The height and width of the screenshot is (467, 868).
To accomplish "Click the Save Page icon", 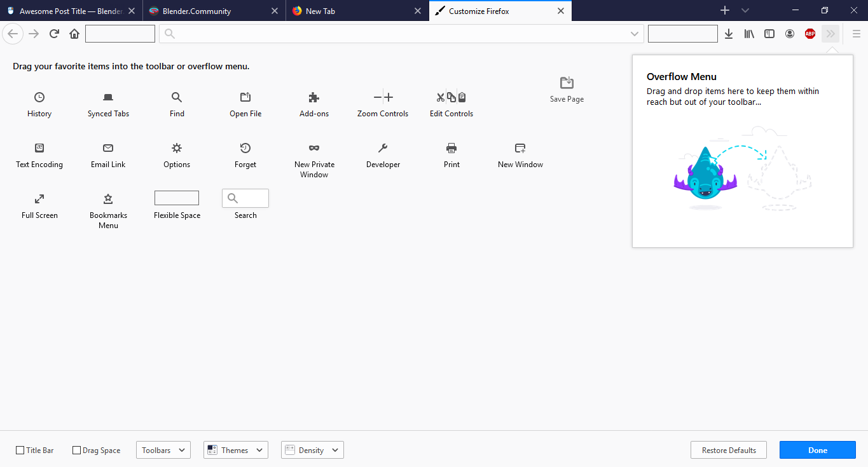I will tap(567, 83).
